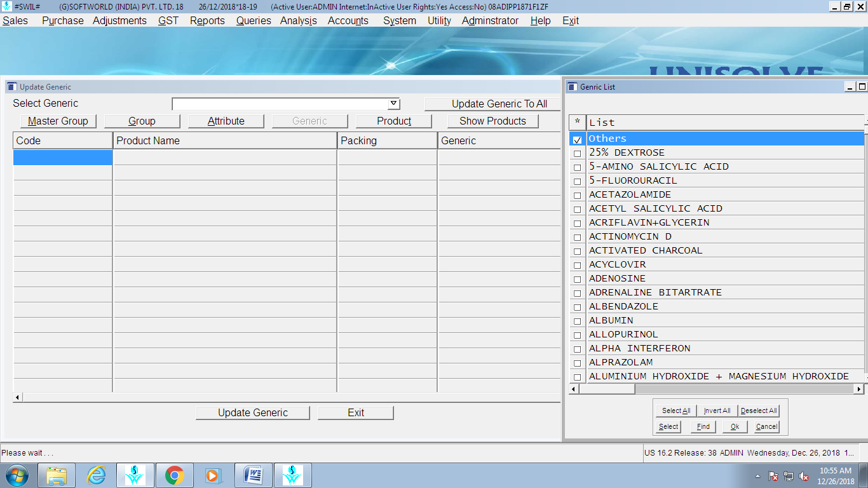Click Exit button in Update Generic window
This screenshot has height=488, width=868.
point(356,412)
